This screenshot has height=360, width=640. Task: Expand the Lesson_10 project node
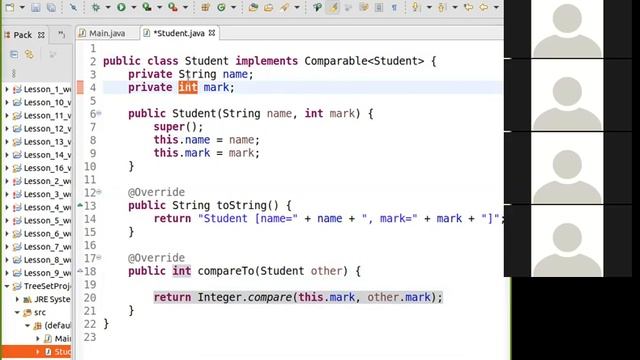point(7,102)
